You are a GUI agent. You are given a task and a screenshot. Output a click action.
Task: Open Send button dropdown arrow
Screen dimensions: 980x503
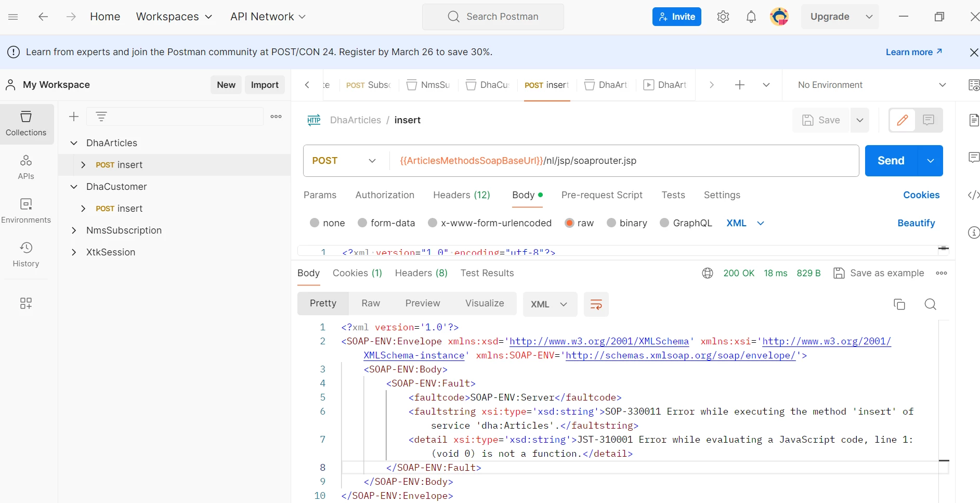(x=931, y=161)
